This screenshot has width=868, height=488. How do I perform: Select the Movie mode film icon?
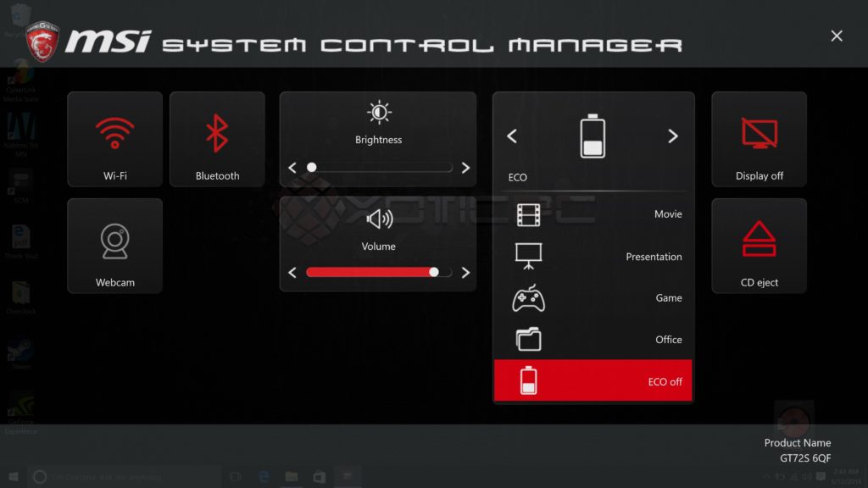(529, 214)
